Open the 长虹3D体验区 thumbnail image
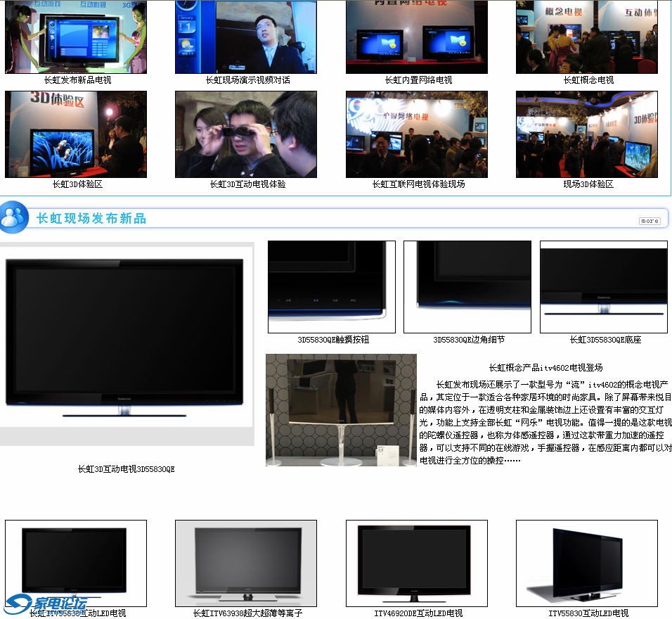 pyautogui.click(x=76, y=134)
